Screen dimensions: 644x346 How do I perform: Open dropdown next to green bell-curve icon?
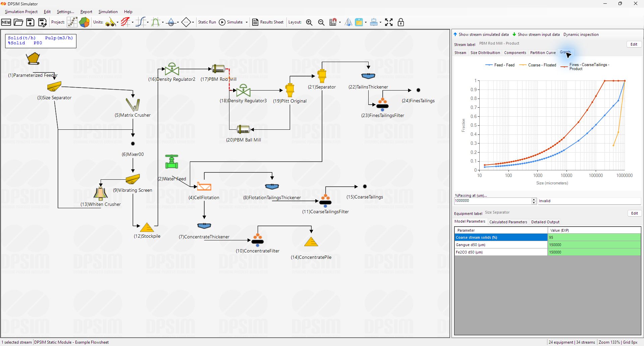pyautogui.click(x=163, y=22)
